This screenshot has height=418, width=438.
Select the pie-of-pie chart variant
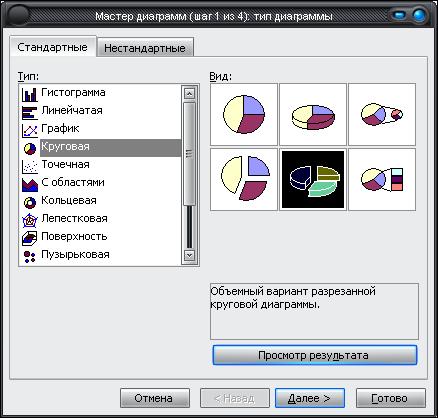pos(382,114)
